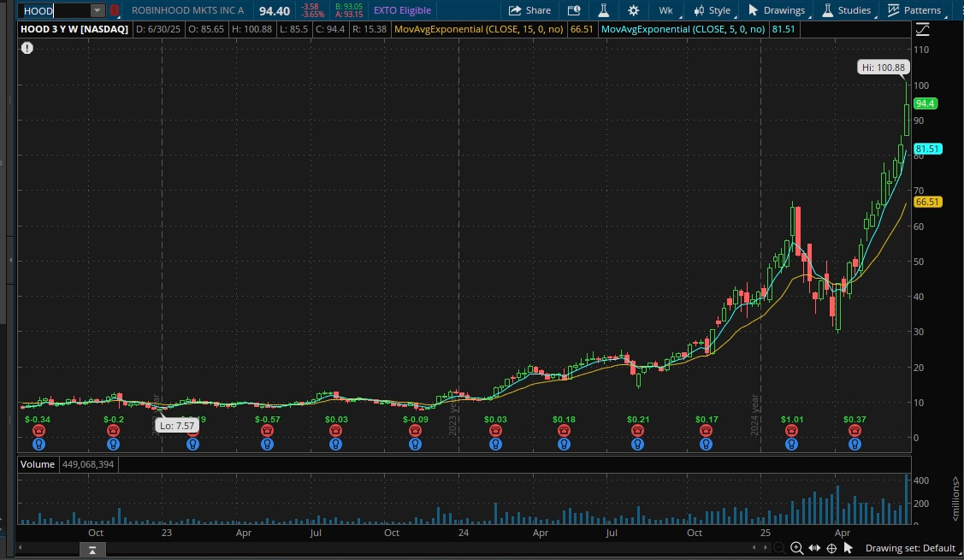
Task: Open the flask OnDemand icon
Action: tap(604, 10)
